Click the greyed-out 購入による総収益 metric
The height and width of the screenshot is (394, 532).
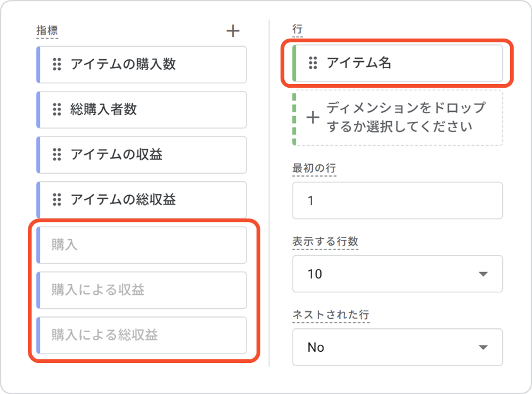142,335
